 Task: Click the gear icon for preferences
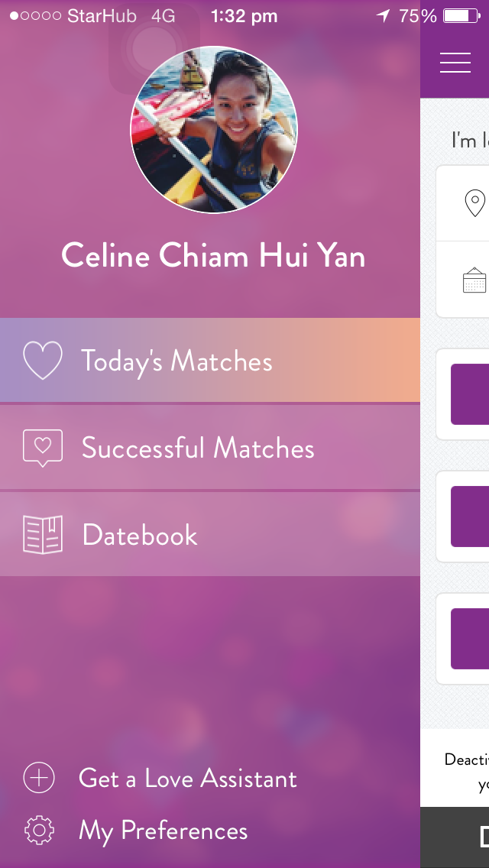(39, 831)
